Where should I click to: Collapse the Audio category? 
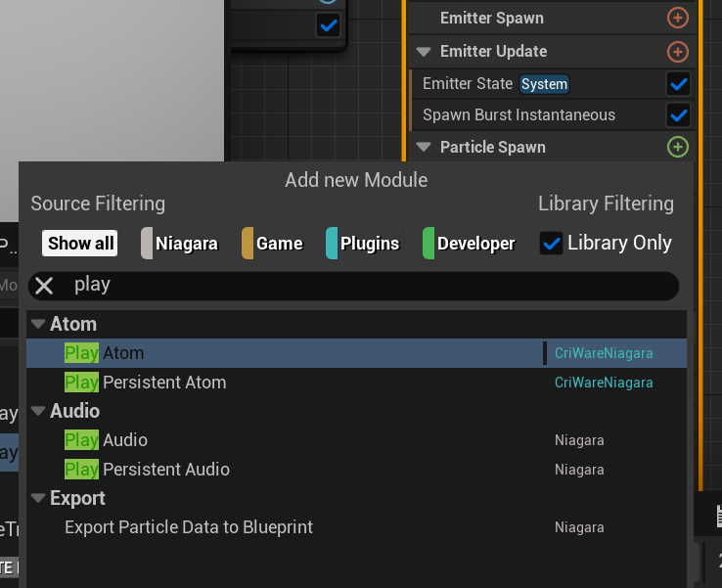pos(38,411)
